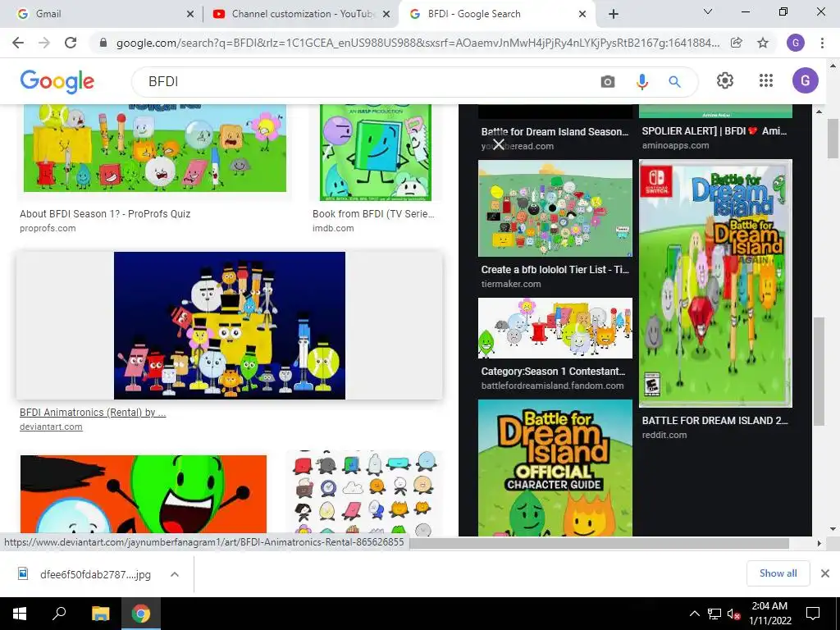Close the YouTube tab

[x=386, y=15]
